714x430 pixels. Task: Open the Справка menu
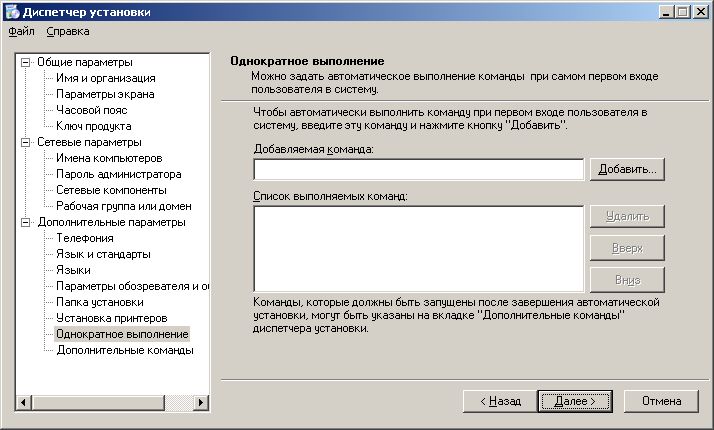tap(60, 32)
